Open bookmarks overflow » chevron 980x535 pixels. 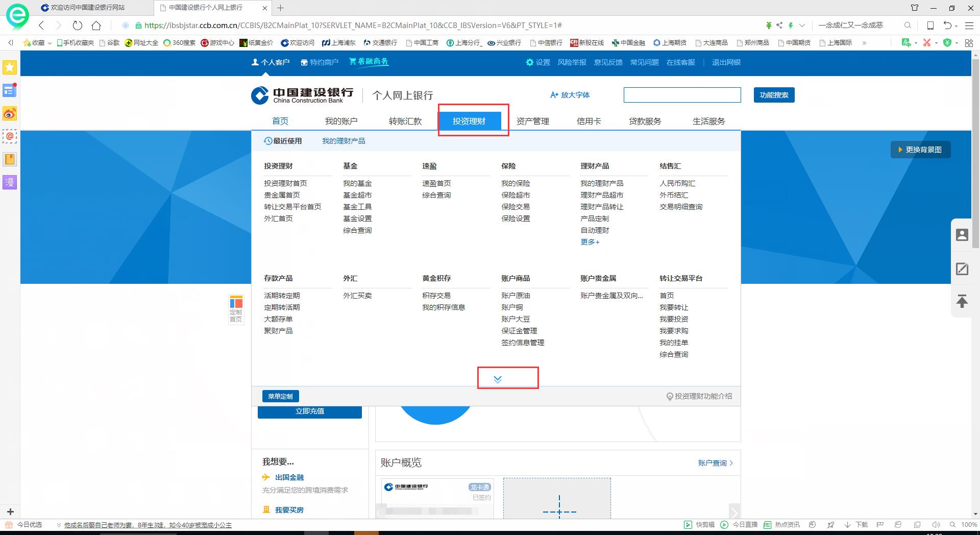864,43
